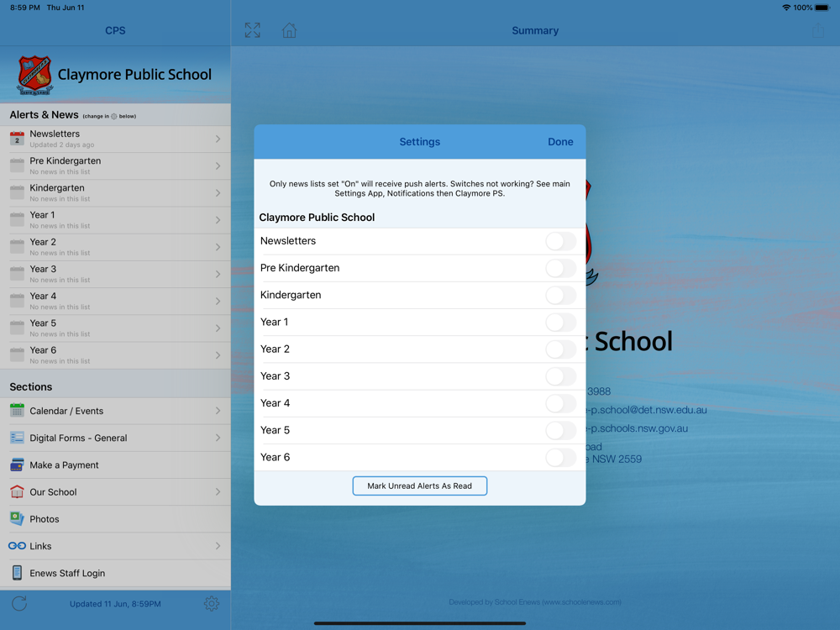Screen dimensions: 840x630
Task: Tap the Make a Payment card icon
Action: tap(17, 465)
